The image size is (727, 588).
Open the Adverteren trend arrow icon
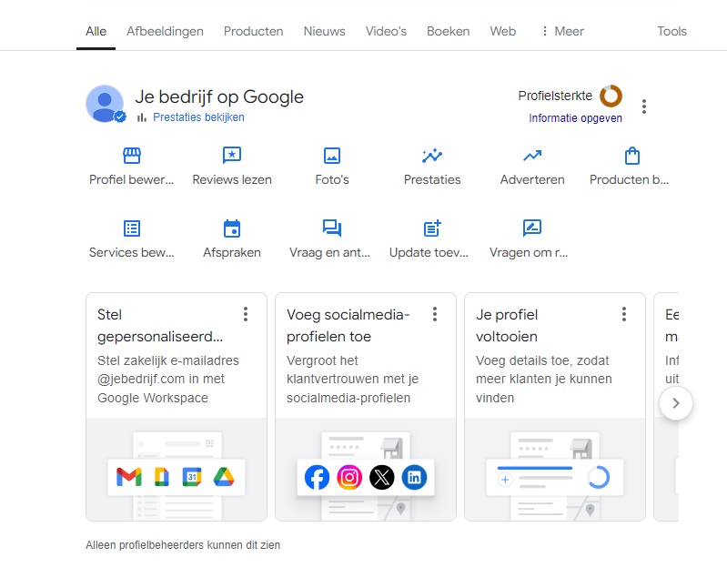tap(532, 156)
